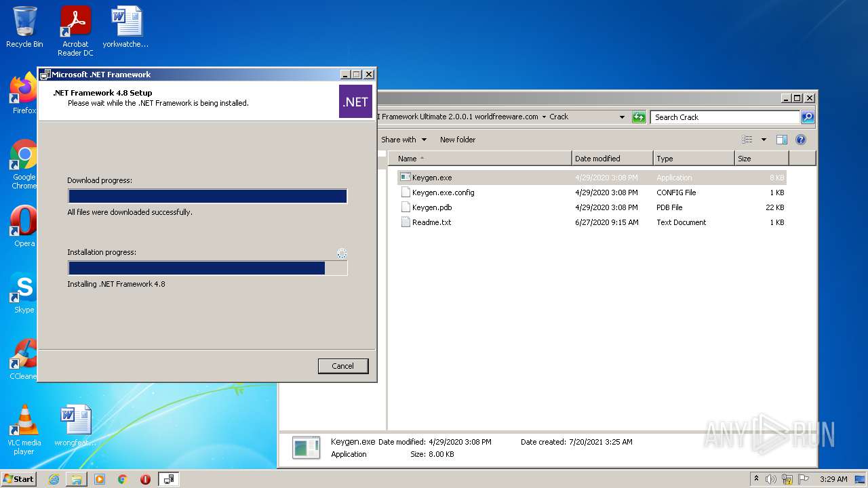
Task: Open VLC media player shortcut
Action: (x=24, y=430)
